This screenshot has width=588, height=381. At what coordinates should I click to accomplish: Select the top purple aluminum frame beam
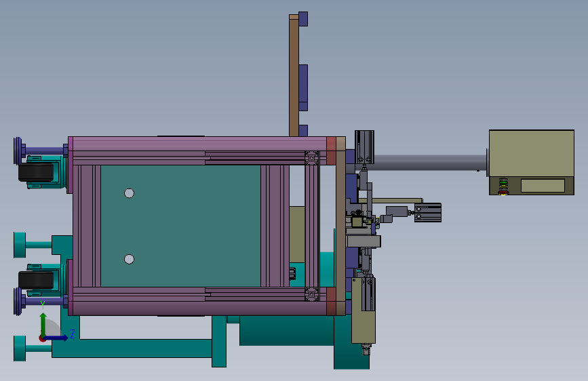tap(199, 144)
